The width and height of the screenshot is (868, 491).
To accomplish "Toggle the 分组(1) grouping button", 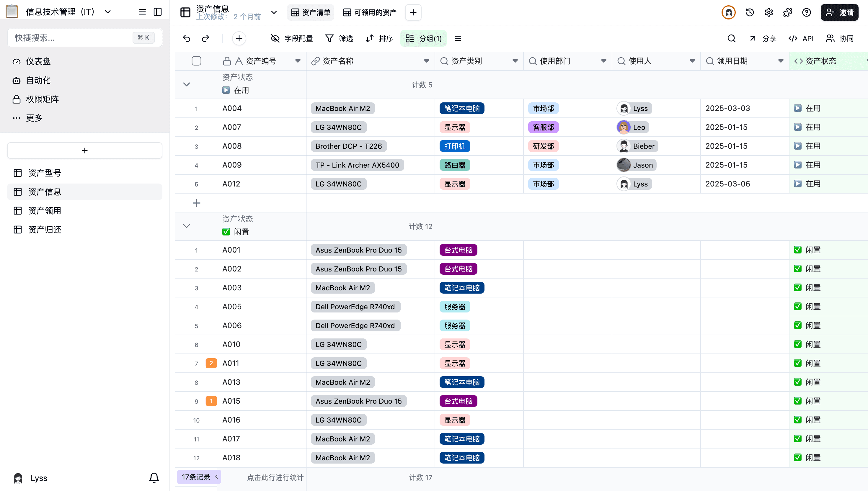I will [x=423, y=38].
